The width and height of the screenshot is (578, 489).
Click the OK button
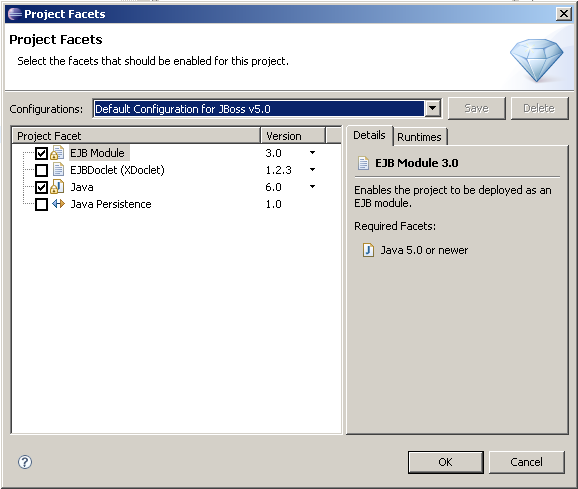(445, 462)
